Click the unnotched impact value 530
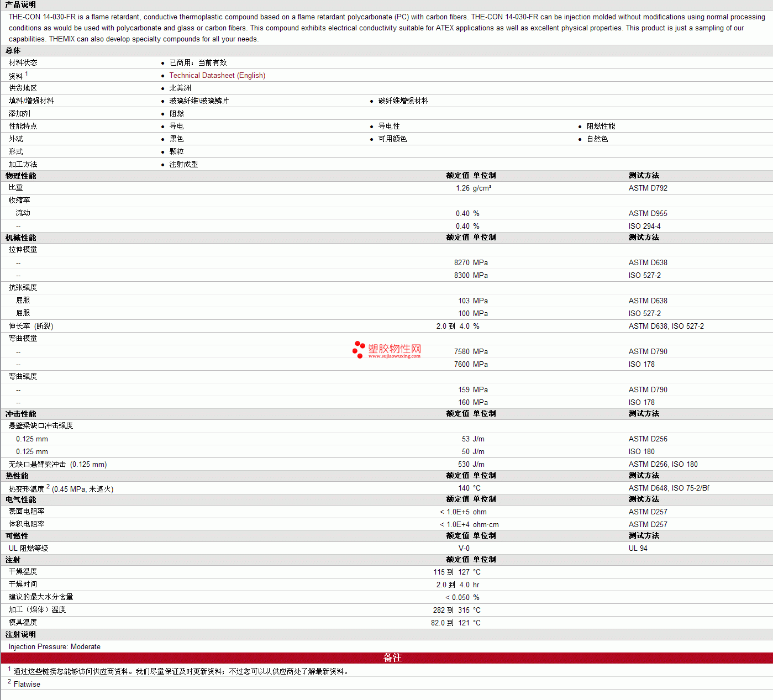This screenshot has width=773, height=700. click(464, 465)
